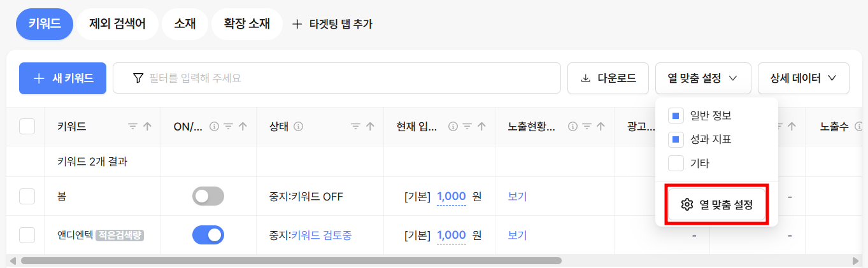Toggle ON the 봄 keyword switch

(208, 196)
